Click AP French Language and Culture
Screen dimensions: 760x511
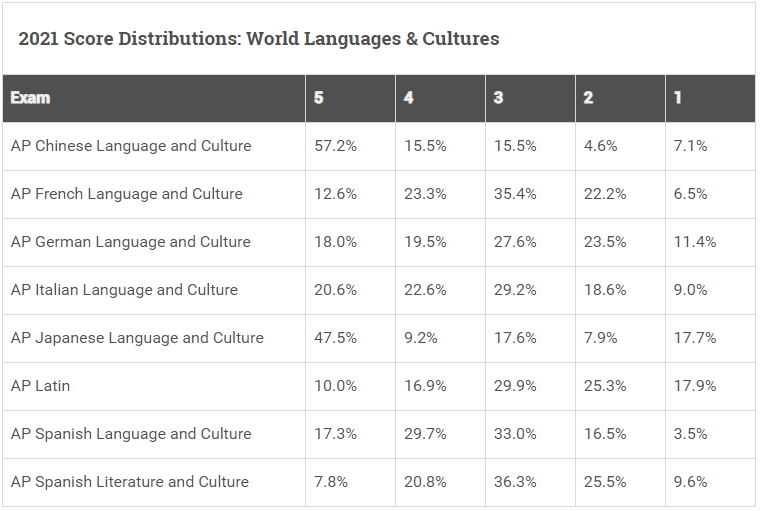pos(127,194)
